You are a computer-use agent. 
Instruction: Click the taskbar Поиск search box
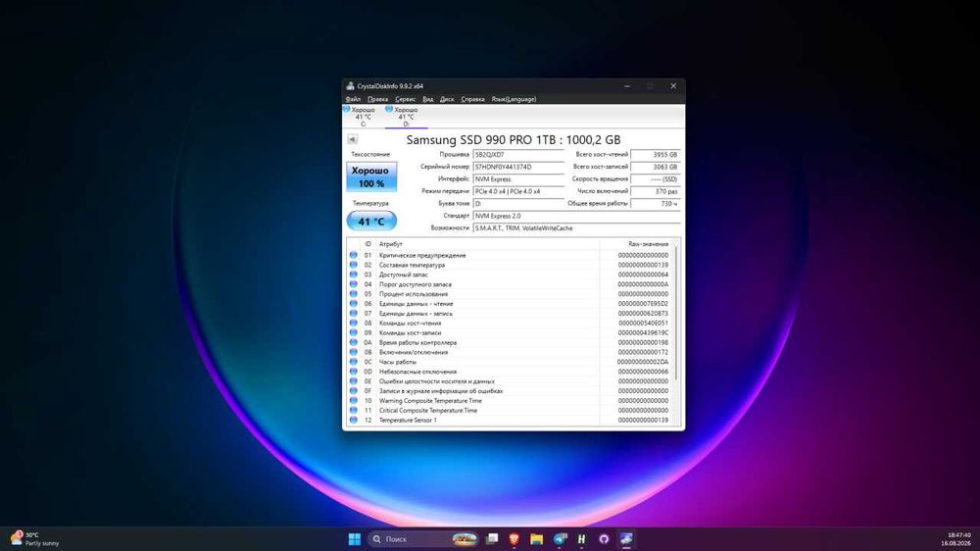pyautogui.click(x=423, y=538)
